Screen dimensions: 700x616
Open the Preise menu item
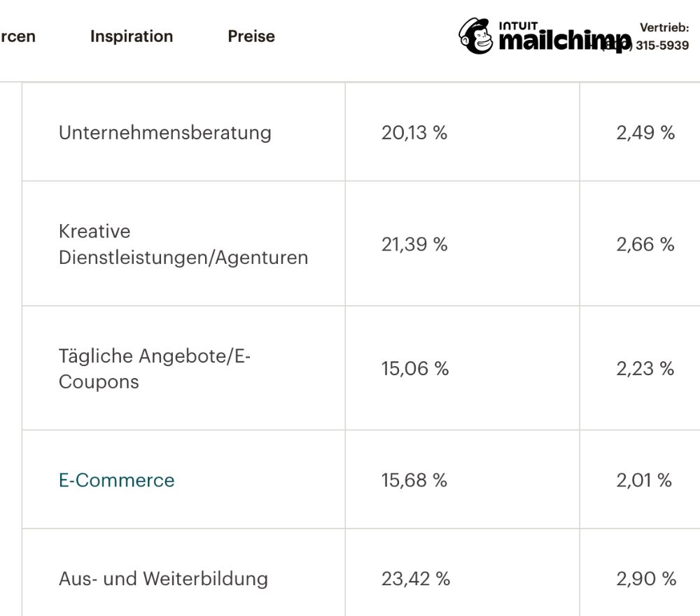click(251, 36)
